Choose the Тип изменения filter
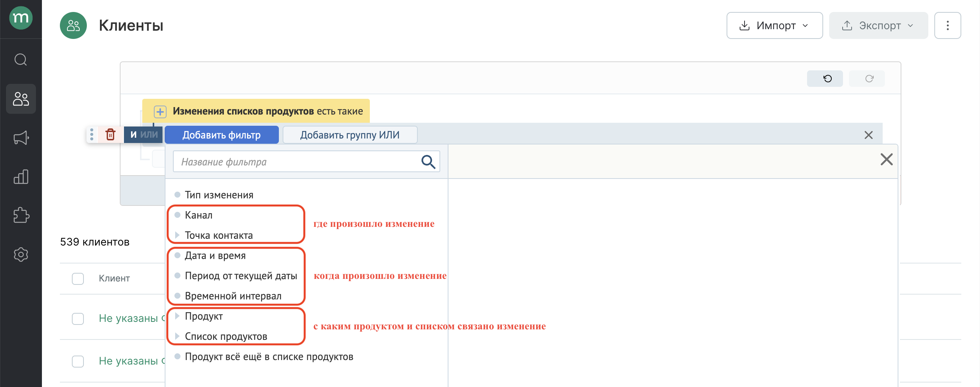This screenshot has height=387, width=980. [x=219, y=195]
